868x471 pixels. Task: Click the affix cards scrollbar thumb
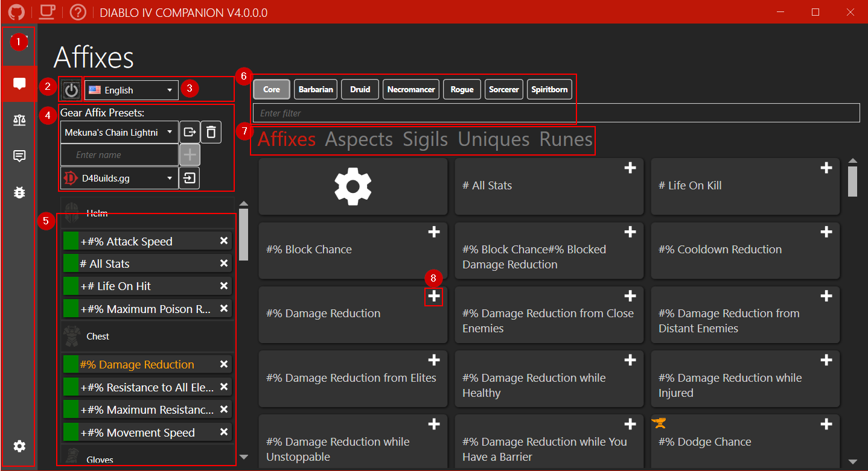852,182
